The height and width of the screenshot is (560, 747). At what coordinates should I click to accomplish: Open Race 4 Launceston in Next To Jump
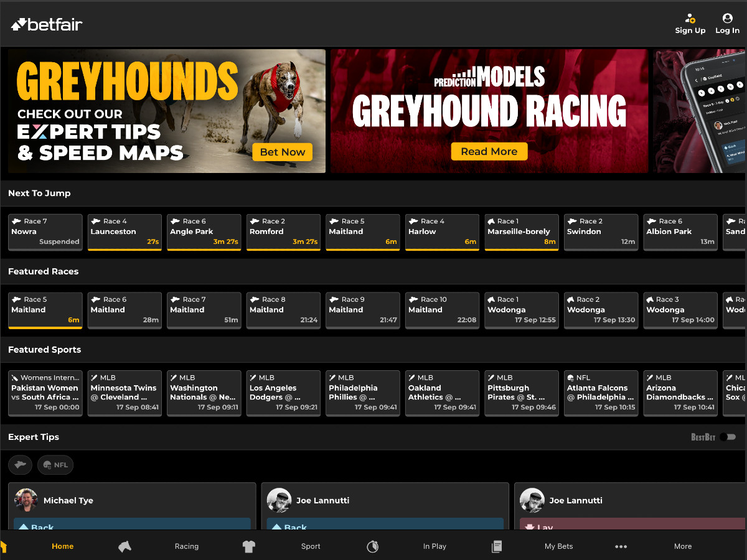125,233
